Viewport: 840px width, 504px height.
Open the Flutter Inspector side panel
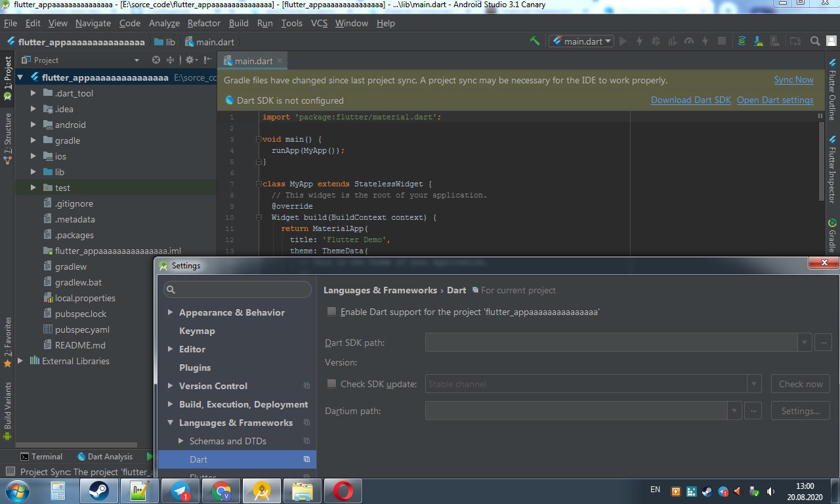(832, 169)
